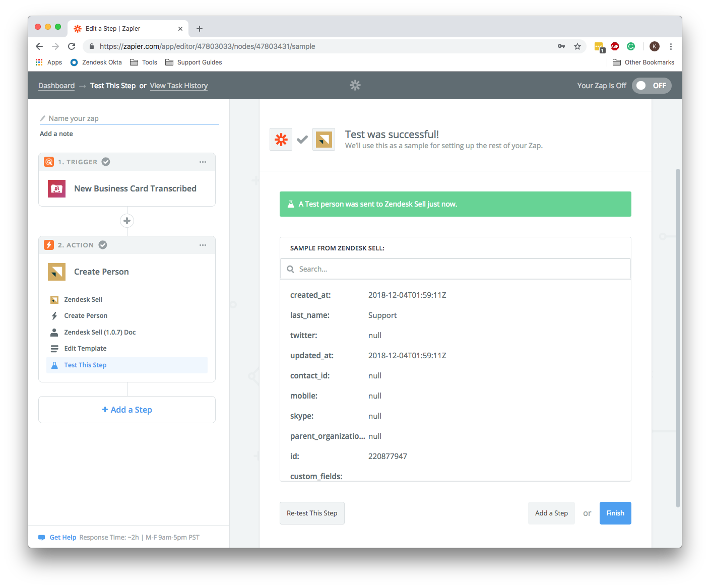Click the page vertical scrollbar
This screenshot has width=710, height=588.
pos(678,338)
